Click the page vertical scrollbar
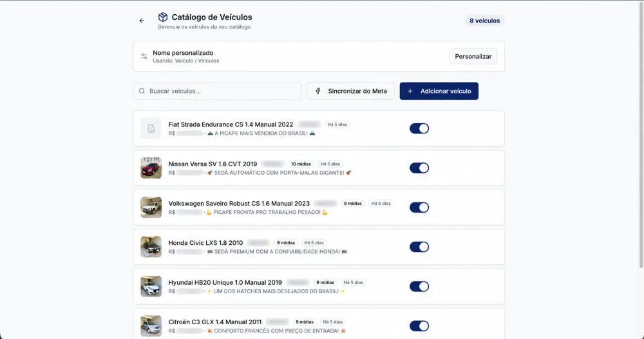Image resolution: width=644 pixels, height=339 pixels. [641, 135]
